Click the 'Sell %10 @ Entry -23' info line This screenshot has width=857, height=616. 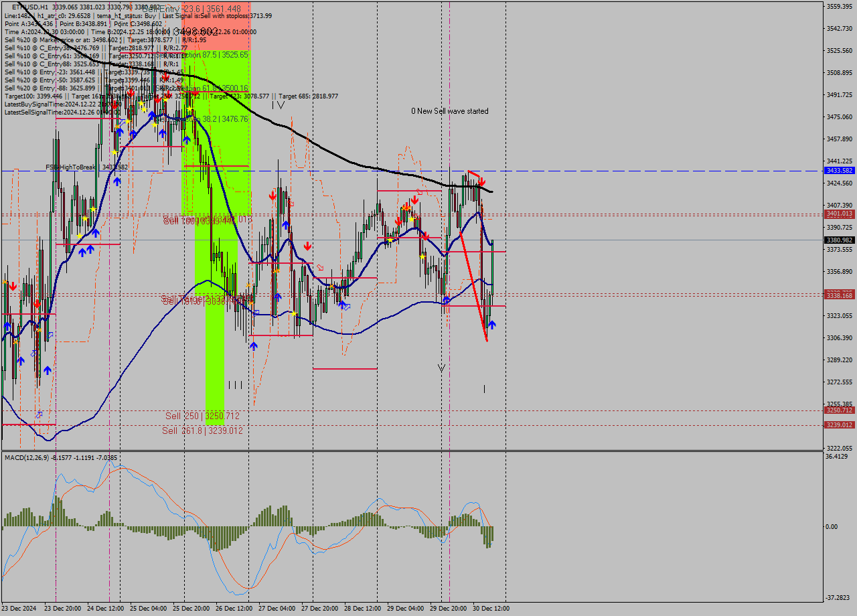tap(94, 72)
